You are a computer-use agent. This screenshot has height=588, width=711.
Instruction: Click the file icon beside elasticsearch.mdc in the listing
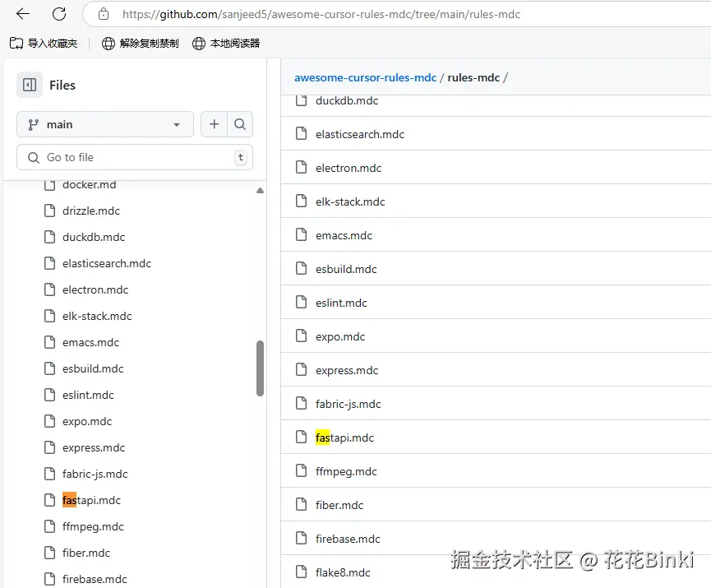[x=301, y=134]
